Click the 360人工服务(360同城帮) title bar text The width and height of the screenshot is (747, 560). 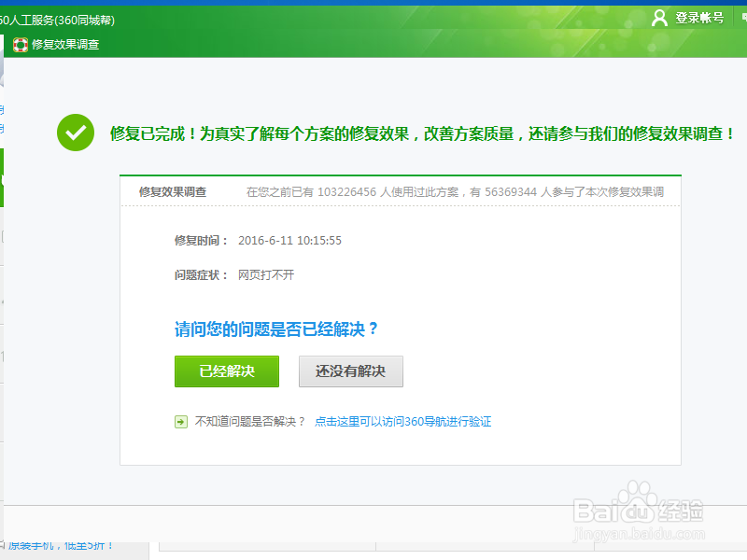(56, 20)
